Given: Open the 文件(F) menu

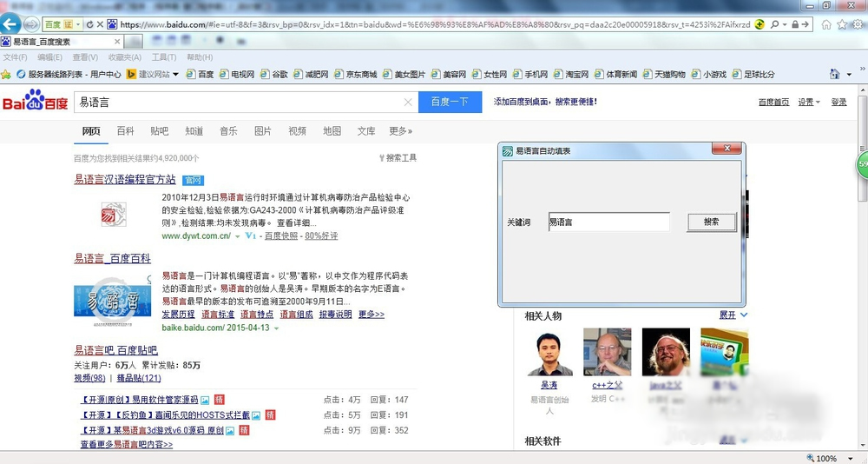Looking at the screenshot, I should click(15, 57).
